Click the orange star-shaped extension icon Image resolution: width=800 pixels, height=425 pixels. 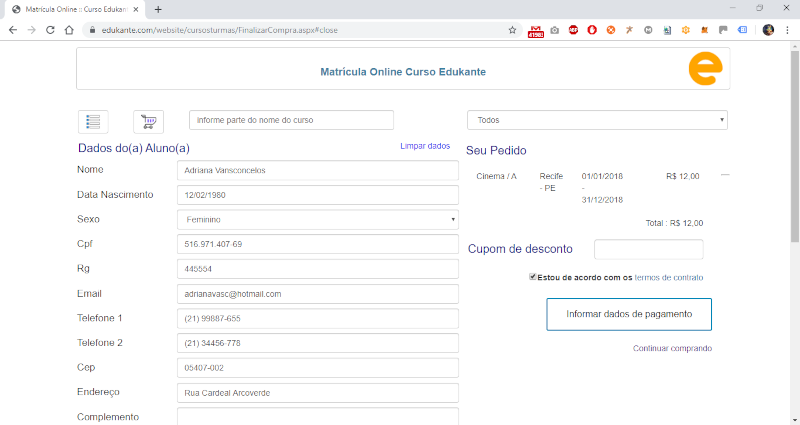(629, 30)
